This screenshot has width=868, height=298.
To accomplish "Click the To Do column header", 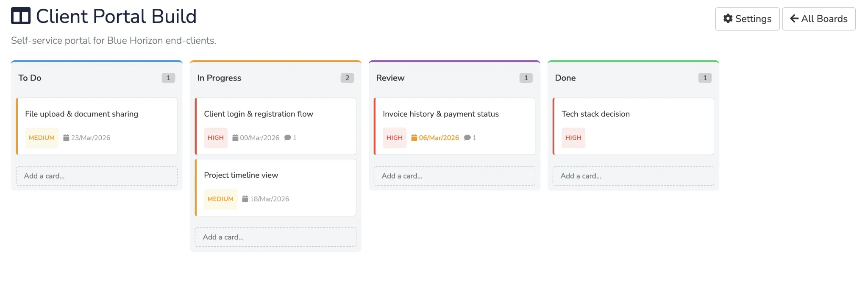I will click(30, 78).
